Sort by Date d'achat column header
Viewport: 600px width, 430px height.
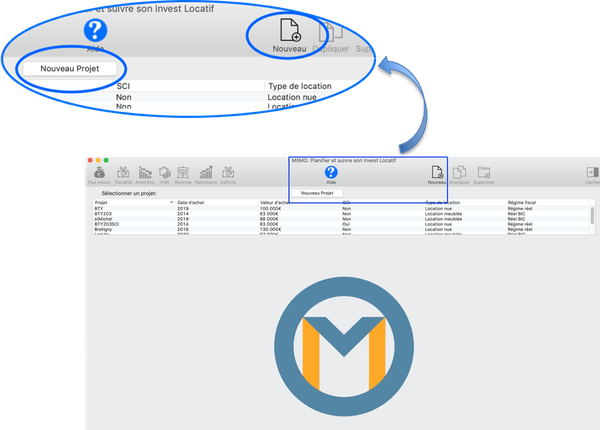click(191, 202)
